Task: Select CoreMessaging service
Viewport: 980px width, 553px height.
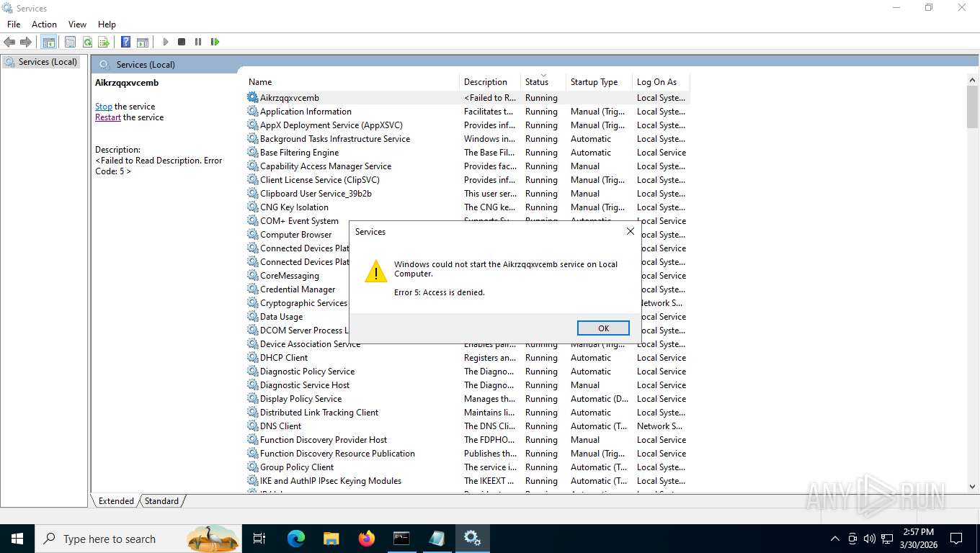Action: point(290,276)
